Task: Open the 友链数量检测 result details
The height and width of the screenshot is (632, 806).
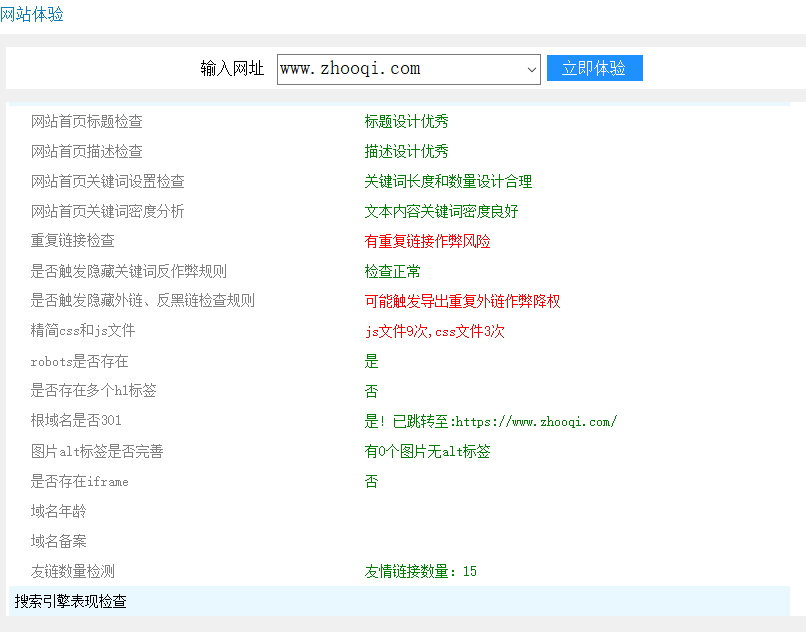Action: (420, 571)
